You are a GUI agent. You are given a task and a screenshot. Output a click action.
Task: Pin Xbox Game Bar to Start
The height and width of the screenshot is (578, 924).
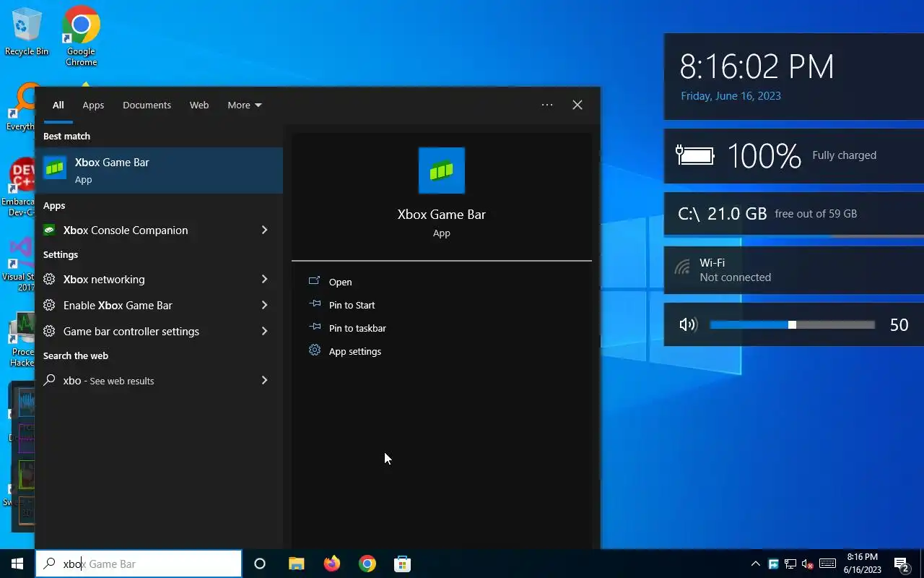[352, 305]
